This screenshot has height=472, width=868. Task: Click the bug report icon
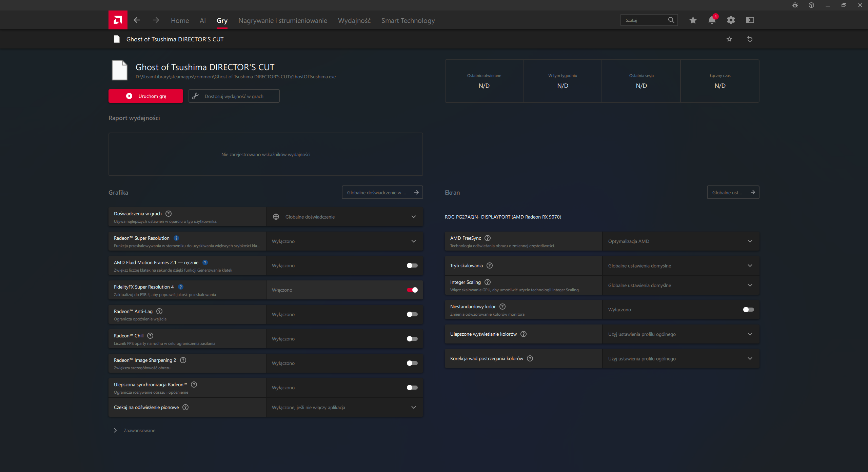795,5
